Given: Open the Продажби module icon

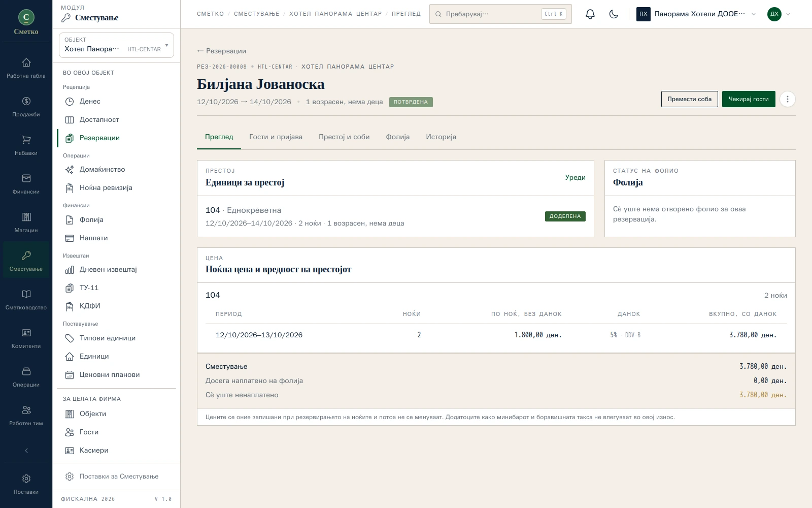Looking at the screenshot, I should click(x=26, y=107).
